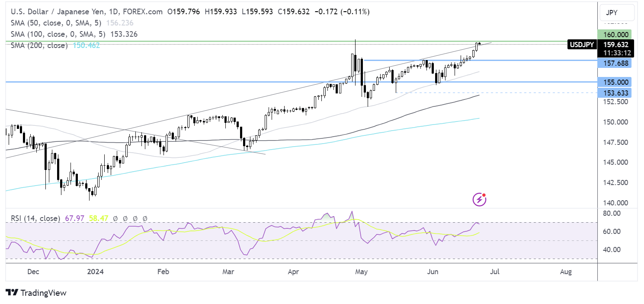Click the RSI 40.00 axis label
The width and height of the screenshot is (644, 304).
[613, 250]
